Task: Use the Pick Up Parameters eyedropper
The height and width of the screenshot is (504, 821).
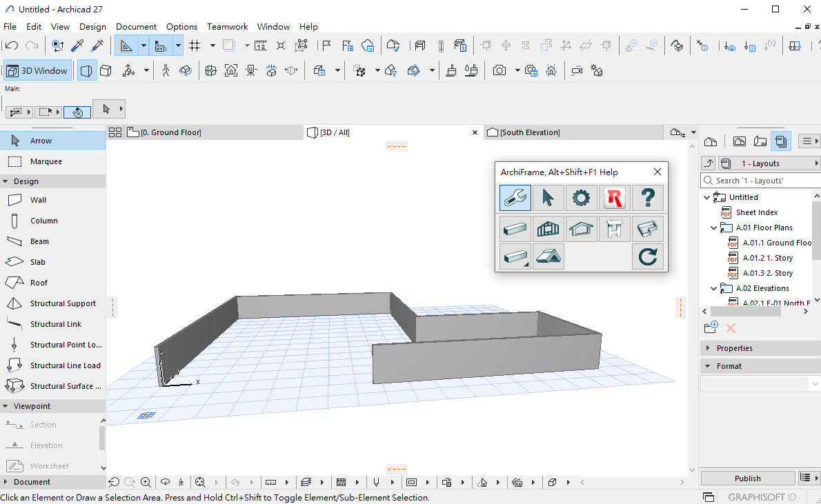Action: pyautogui.click(x=77, y=46)
